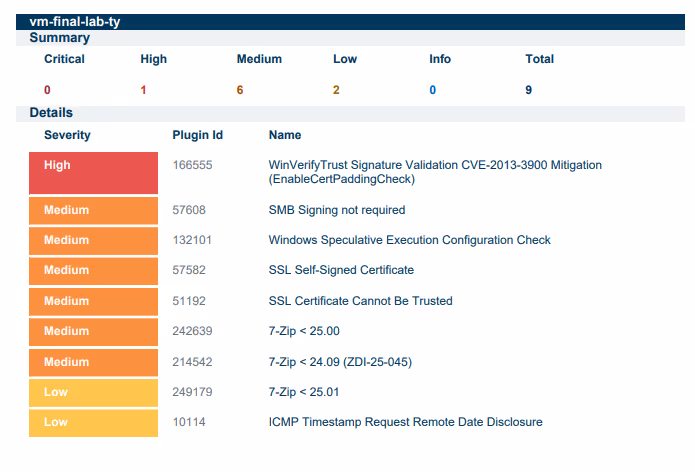Click the High count value 1

coord(143,90)
